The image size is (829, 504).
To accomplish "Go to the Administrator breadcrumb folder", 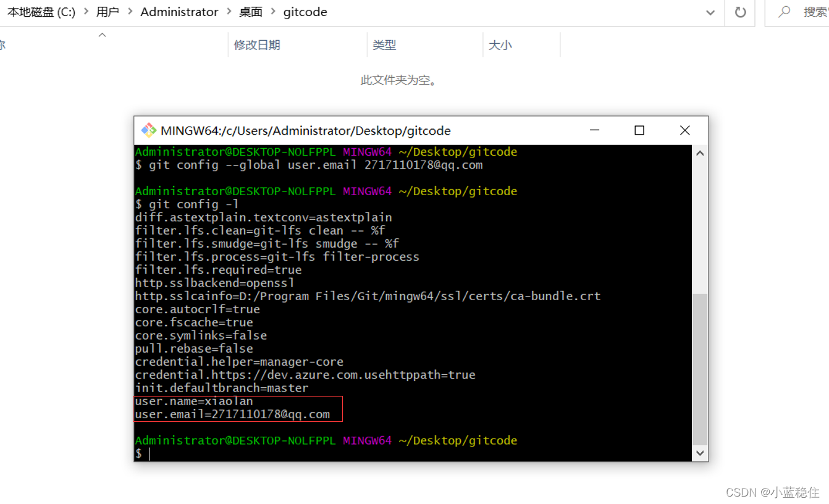I will pyautogui.click(x=179, y=12).
